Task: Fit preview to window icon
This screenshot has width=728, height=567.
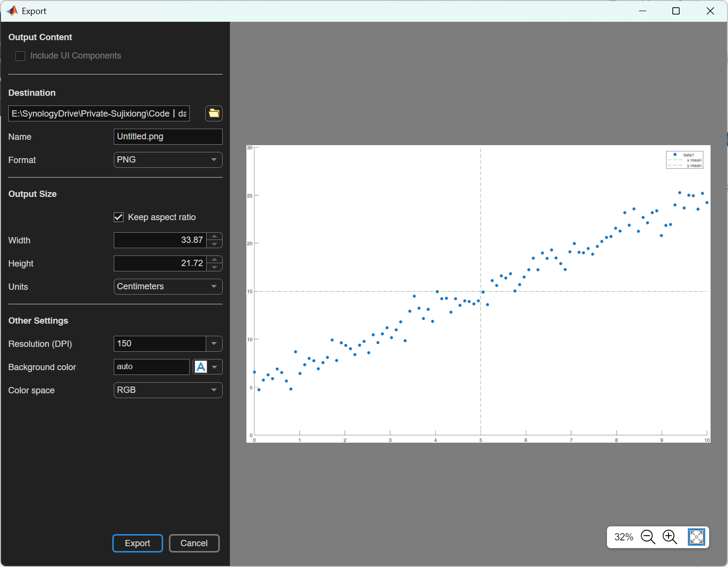Action: click(x=696, y=537)
